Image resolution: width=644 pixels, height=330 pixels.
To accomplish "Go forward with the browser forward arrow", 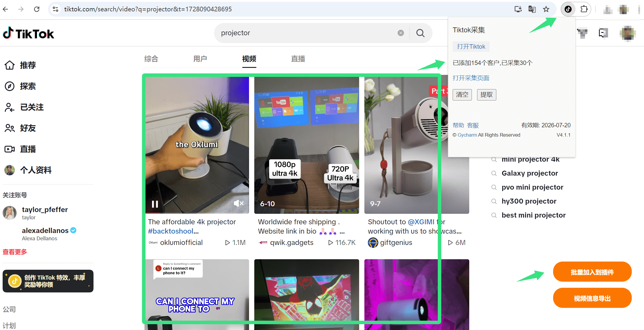I will [x=21, y=9].
